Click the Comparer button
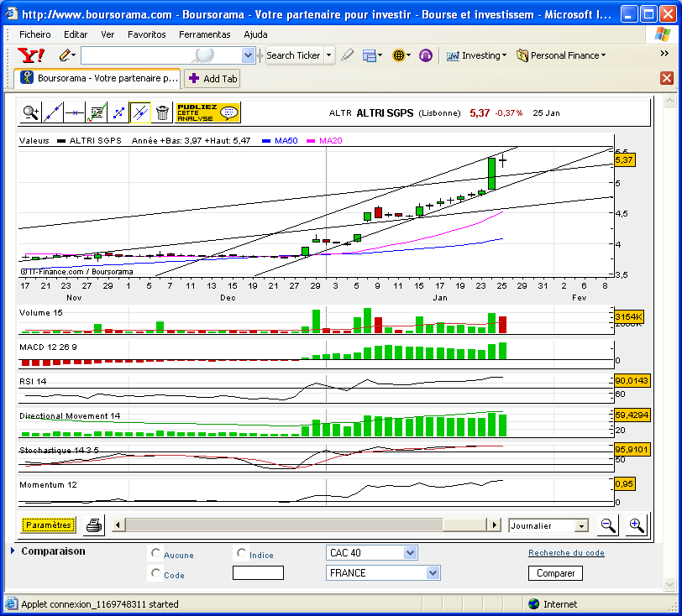Screen dimensions: 682x616 point(555,573)
